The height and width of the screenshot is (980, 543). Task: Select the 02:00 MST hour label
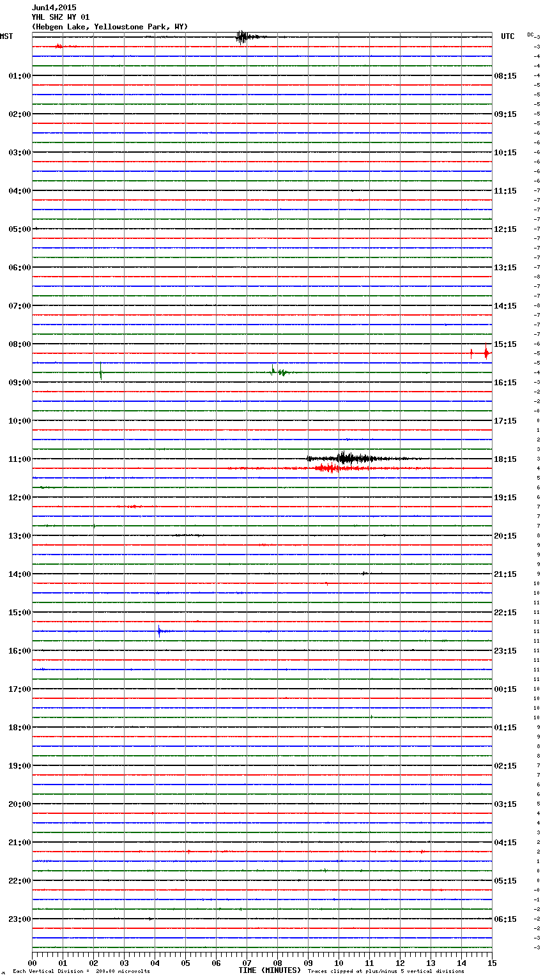point(20,114)
